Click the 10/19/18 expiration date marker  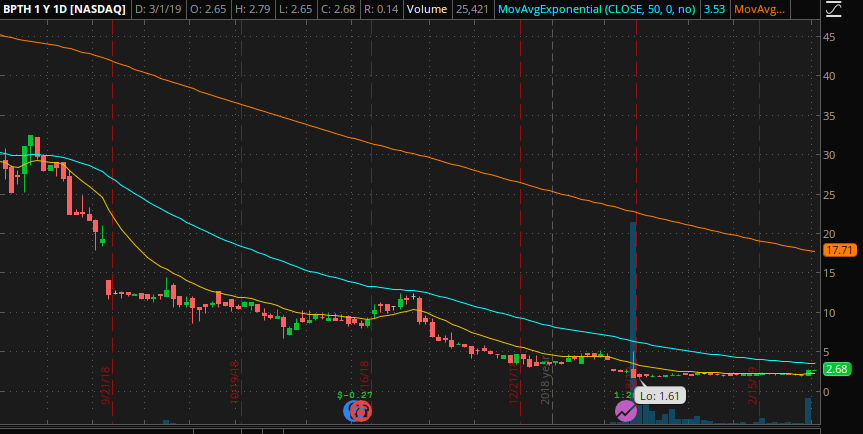point(234,382)
